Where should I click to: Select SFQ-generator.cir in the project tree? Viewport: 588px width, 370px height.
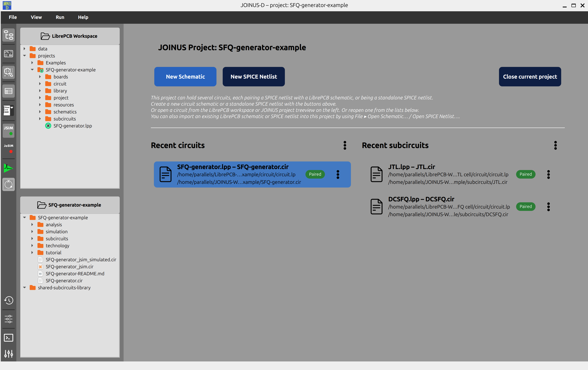[x=64, y=281]
